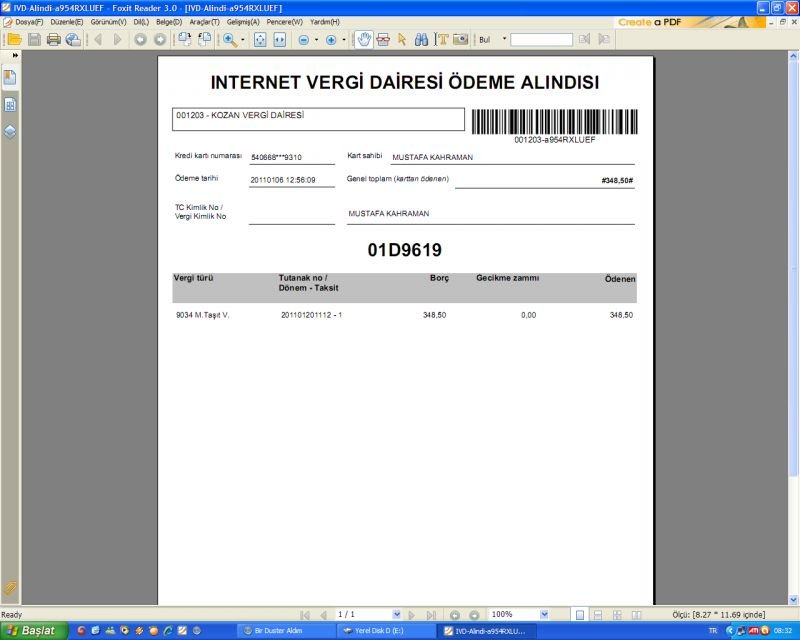Click the Print icon in toolbar
Image resolution: width=800 pixels, height=640 pixels.
coord(54,40)
